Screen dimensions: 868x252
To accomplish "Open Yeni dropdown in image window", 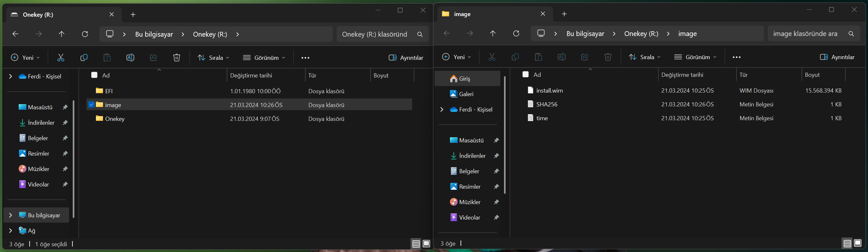I will 457,57.
